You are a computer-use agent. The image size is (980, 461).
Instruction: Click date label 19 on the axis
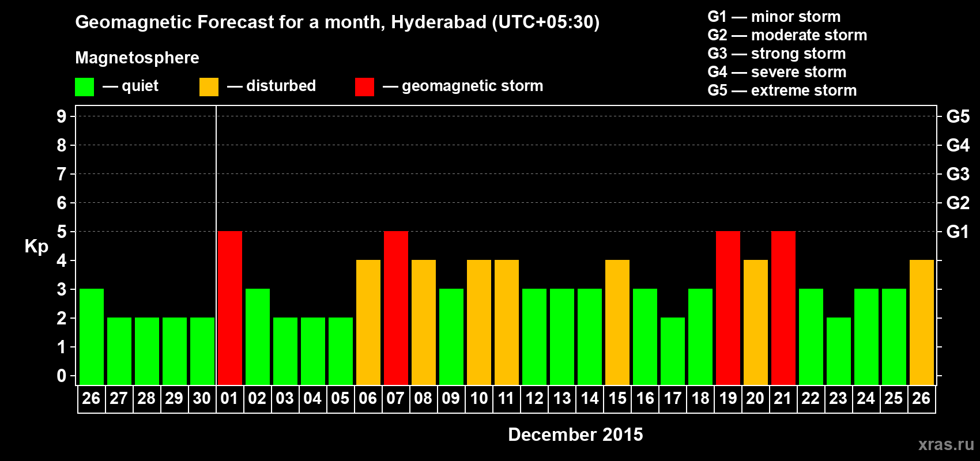(728, 399)
